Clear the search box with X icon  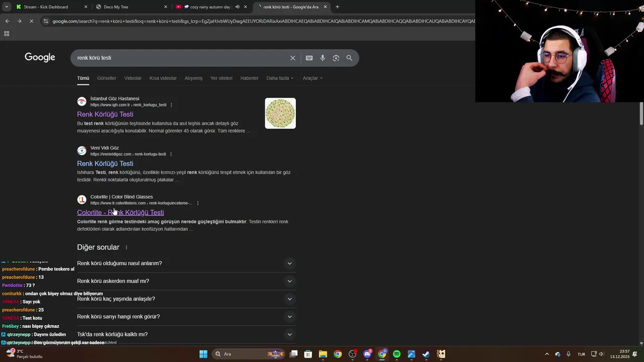tap(293, 58)
